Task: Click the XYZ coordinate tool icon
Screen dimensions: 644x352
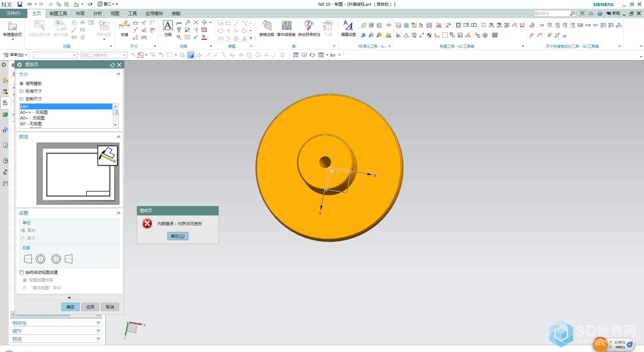Action: coord(437,36)
